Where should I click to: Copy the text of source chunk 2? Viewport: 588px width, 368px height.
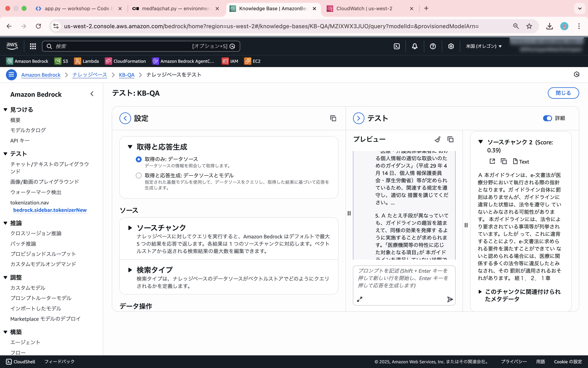pyautogui.click(x=504, y=161)
